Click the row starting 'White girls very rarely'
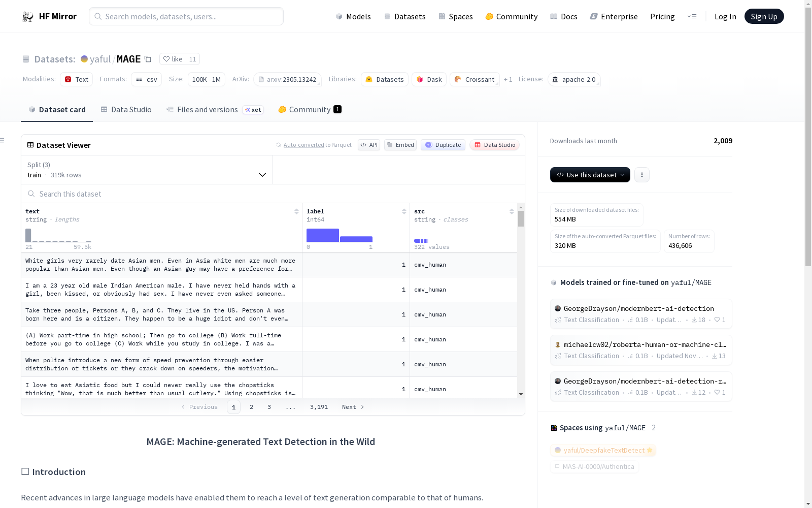 (x=269, y=265)
